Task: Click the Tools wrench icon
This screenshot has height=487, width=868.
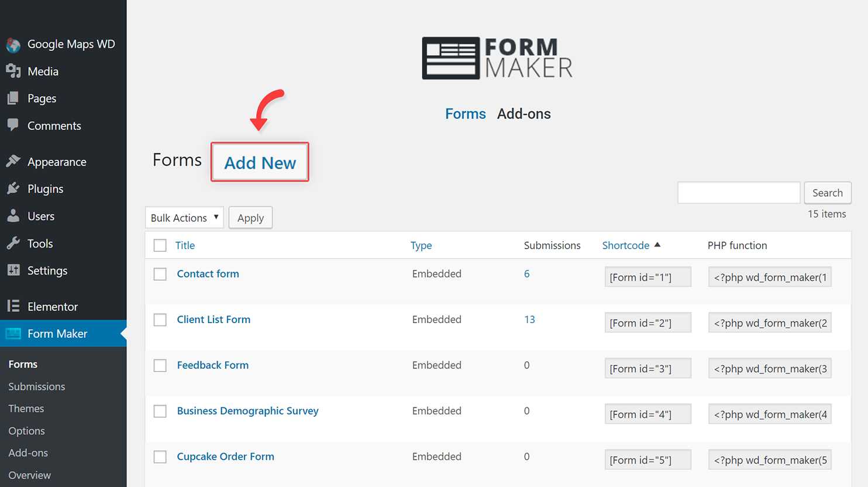Action: [x=13, y=243]
